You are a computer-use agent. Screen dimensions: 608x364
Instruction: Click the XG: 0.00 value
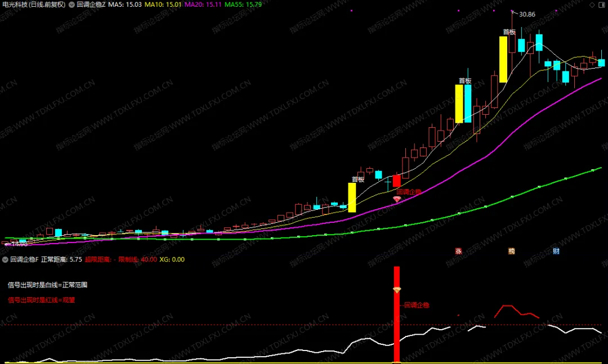point(172,260)
